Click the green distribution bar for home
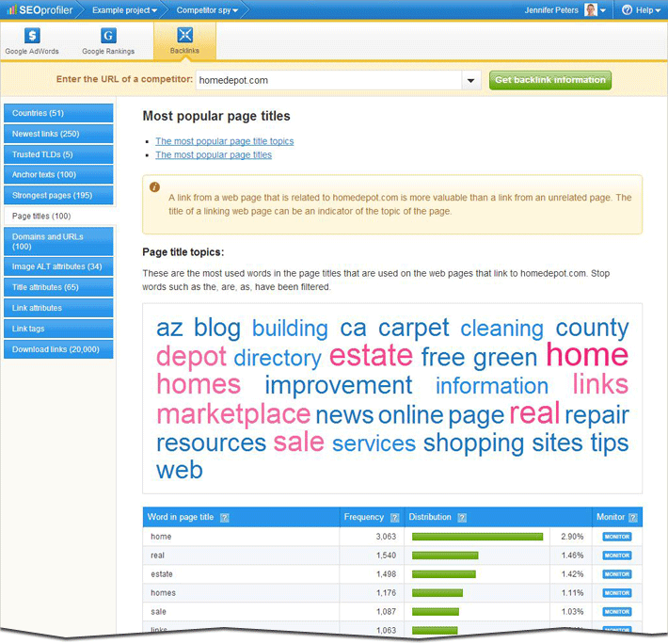The height and width of the screenshot is (644, 668). click(x=477, y=537)
